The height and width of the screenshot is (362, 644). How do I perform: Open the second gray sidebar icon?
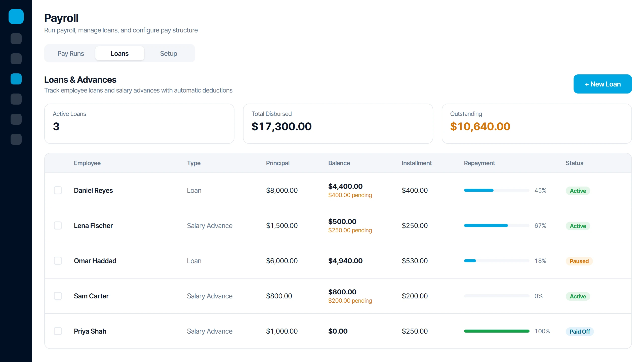point(16,59)
